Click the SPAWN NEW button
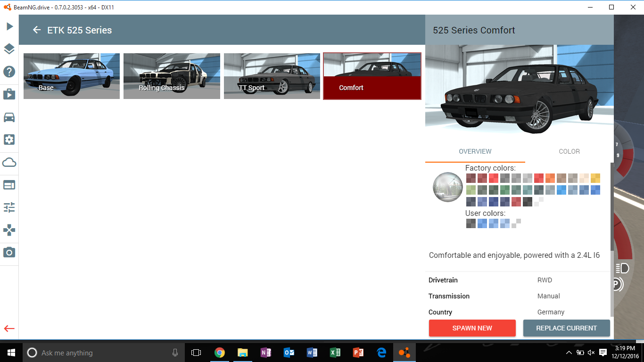 (472, 328)
